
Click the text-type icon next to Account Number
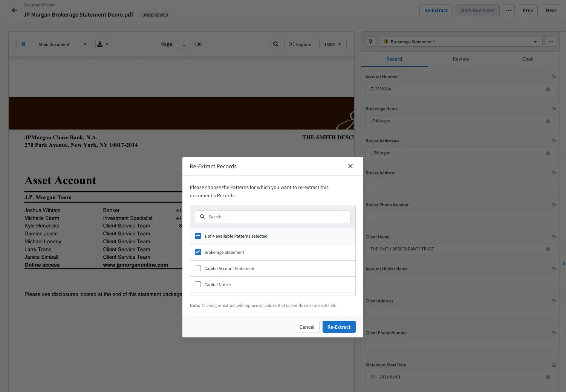pyautogui.click(x=554, y=76)
